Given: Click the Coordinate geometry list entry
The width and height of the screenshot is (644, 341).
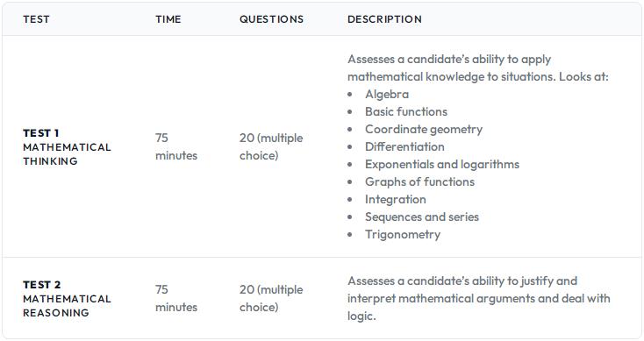Looking at the screenshot, I should coord(424,129).
